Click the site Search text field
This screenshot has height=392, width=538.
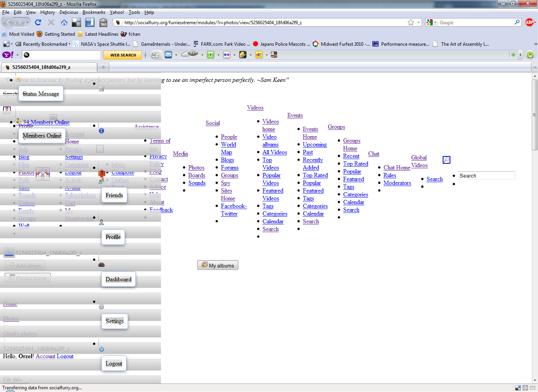pos(486,176)
